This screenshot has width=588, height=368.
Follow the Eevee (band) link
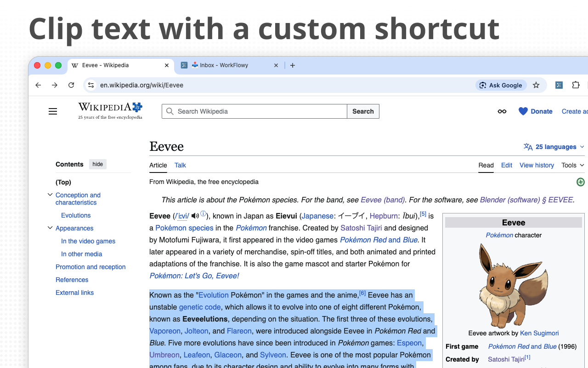(x=383, y=200)
